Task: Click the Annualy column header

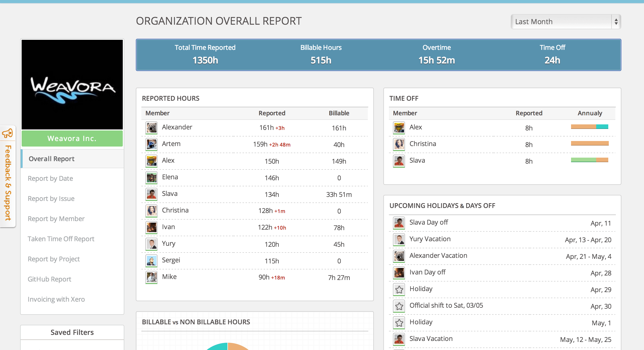Action: (590, 113)
